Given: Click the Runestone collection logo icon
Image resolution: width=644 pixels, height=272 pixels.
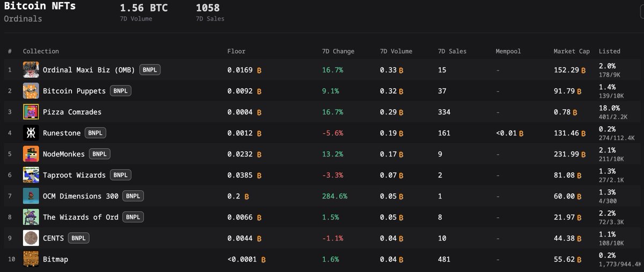Looking at the screenshot, I should [31, 133].
